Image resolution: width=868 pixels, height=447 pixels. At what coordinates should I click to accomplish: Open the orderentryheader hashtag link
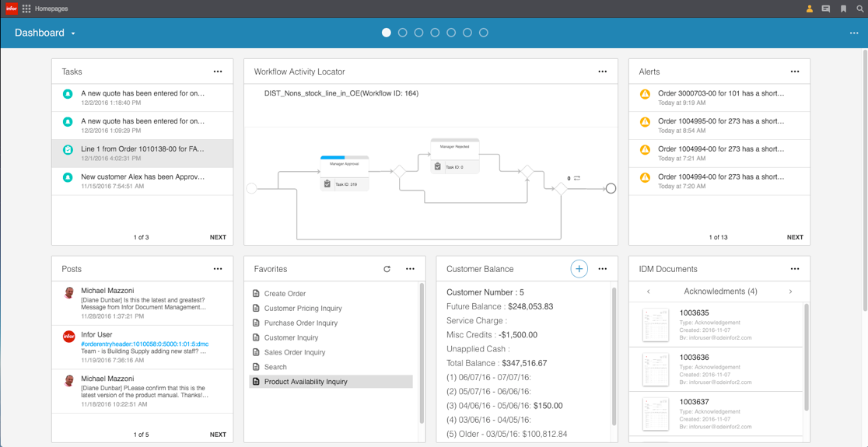click(145, 344)
